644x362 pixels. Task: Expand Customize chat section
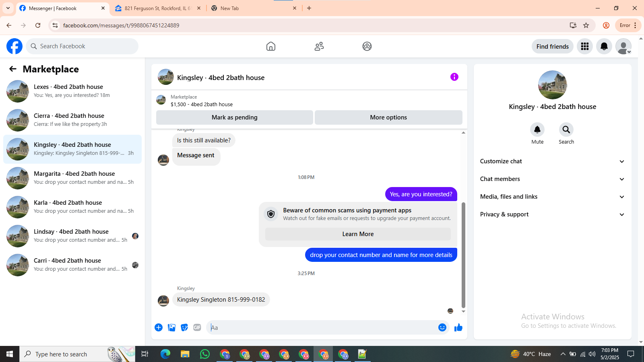click(x=552, y=161)
